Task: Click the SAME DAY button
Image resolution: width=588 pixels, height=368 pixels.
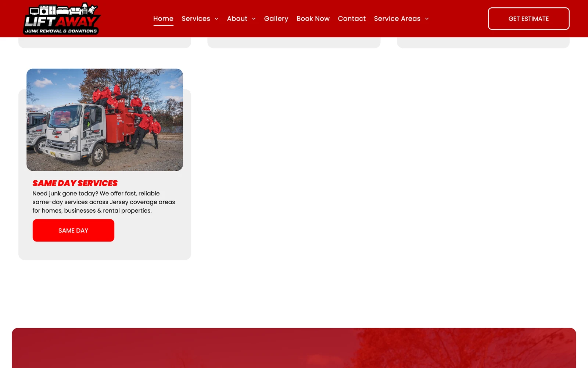Action: [73, 230]
